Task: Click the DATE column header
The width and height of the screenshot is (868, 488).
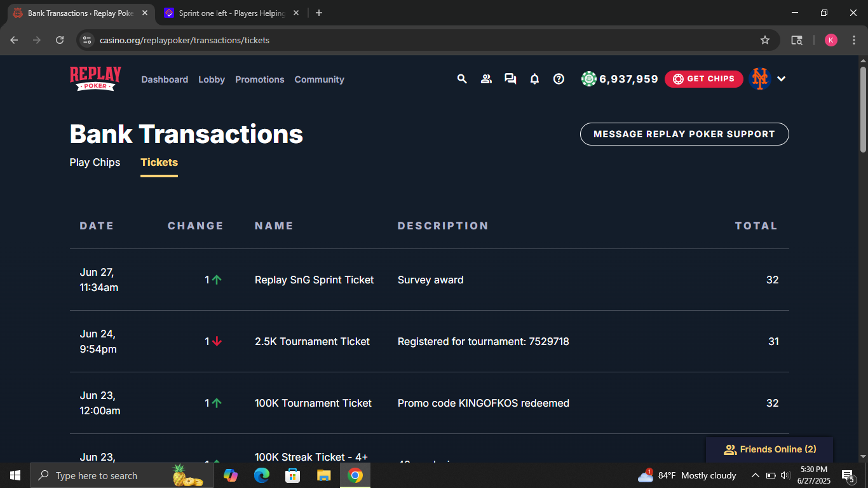Action: click(x=97, y=226)
